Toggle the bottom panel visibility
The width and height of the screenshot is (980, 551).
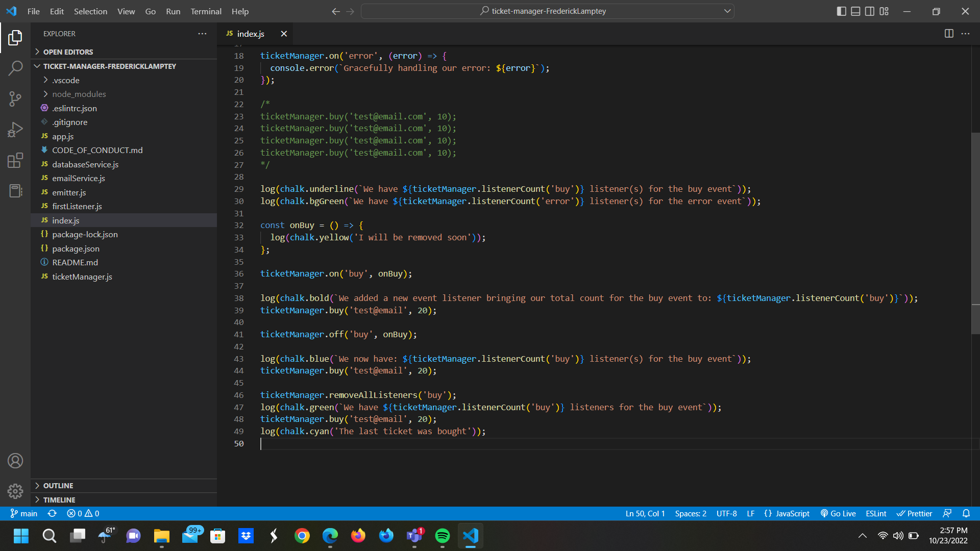[855, 11]
